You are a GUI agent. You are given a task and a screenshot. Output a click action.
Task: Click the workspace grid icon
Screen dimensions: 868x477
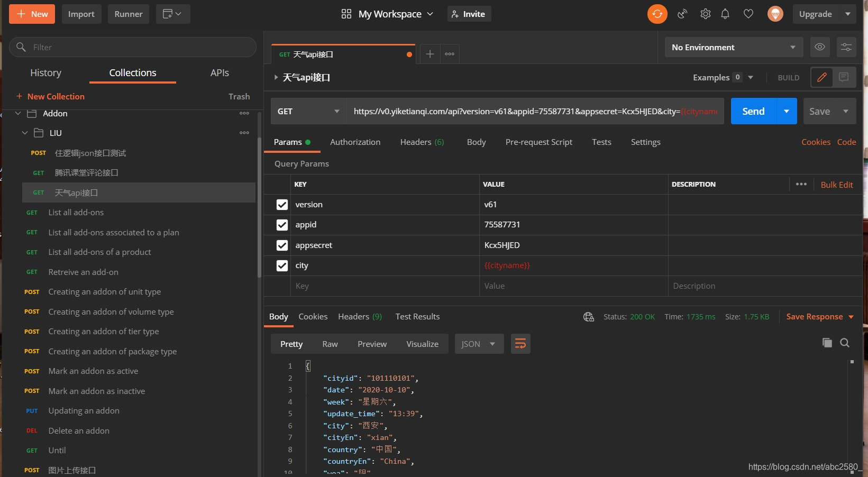[x=346, y=14]
